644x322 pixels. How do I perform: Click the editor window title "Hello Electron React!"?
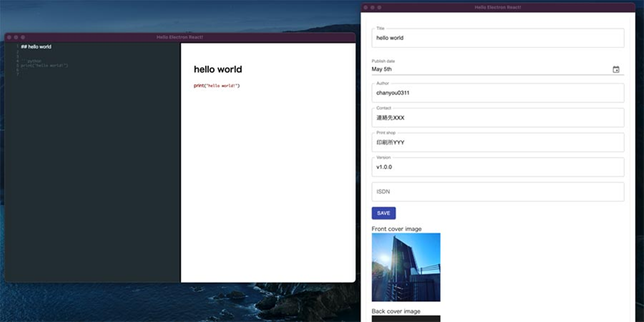pos(180,37)
